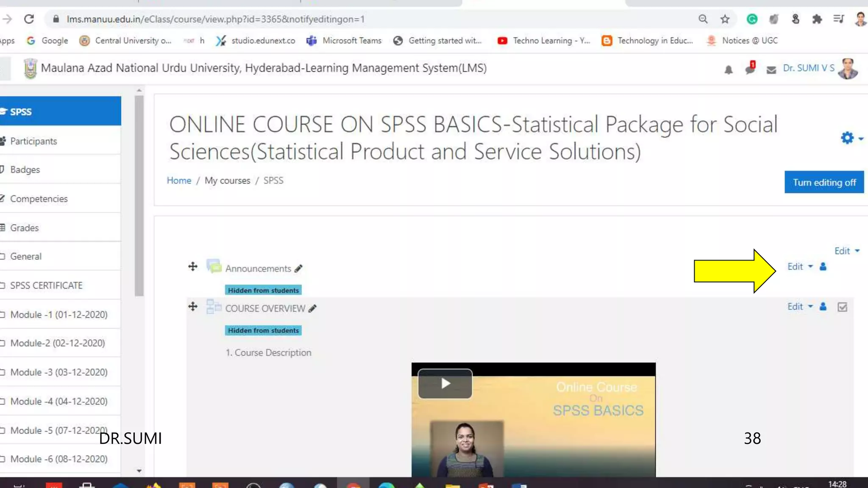
Task: Click move handle beside Announcements
Action: tap(193, 266)
